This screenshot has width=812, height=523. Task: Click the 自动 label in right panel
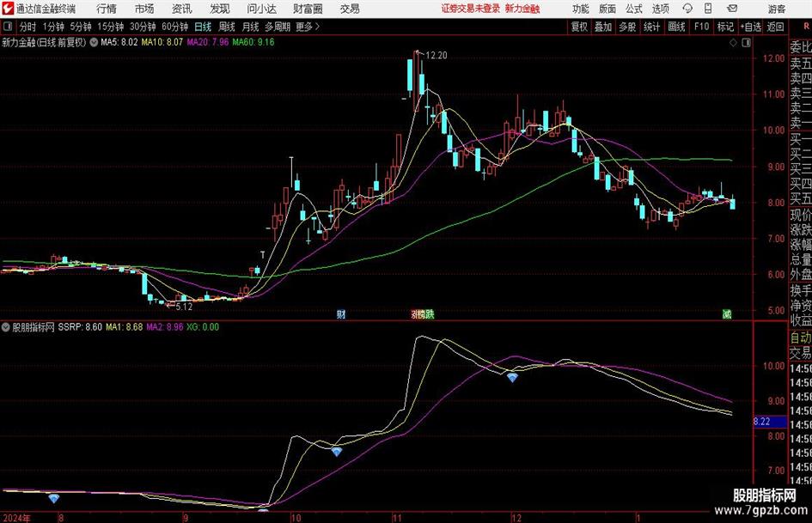(x=801, y=338)
